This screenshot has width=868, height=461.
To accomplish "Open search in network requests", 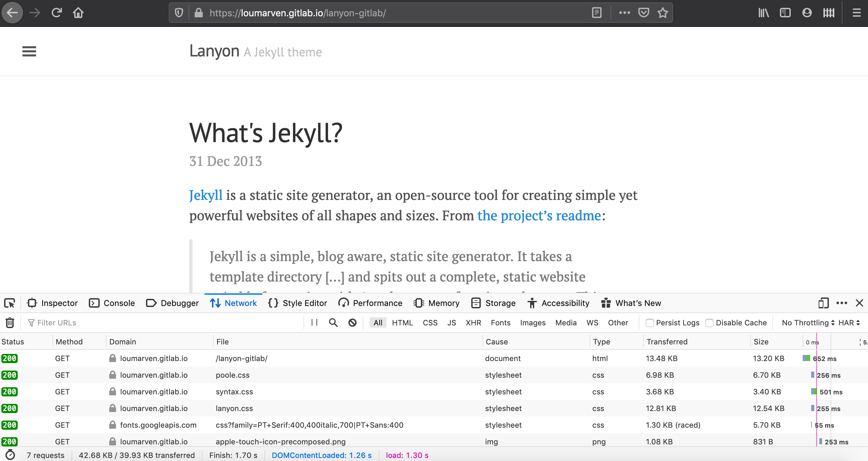I will [333, 323].
